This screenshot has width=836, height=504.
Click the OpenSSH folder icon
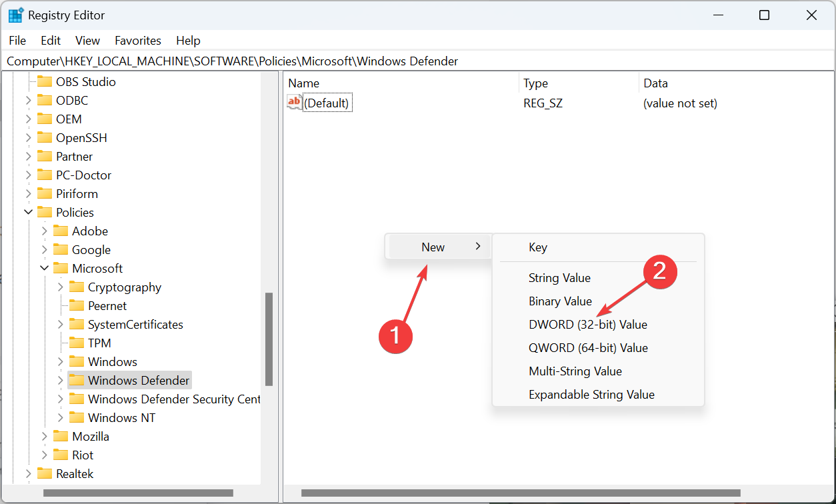coord(45,138)
